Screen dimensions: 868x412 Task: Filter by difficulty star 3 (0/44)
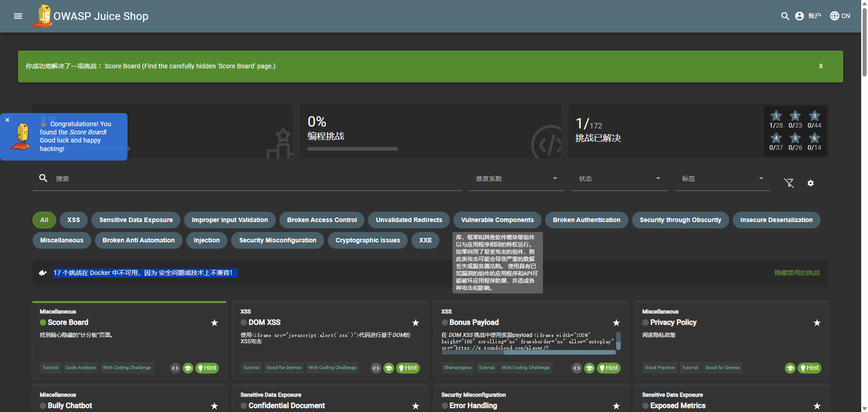tap(814, 119)
